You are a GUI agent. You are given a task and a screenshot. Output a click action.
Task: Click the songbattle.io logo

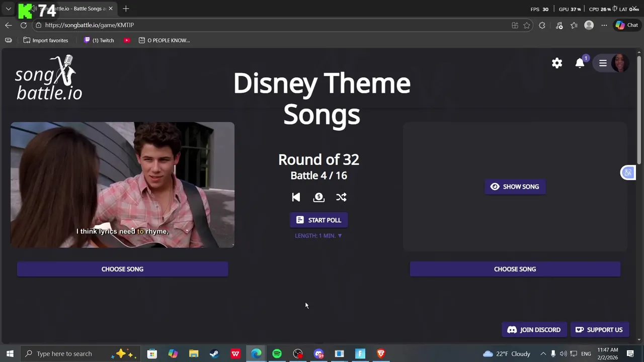48,78
